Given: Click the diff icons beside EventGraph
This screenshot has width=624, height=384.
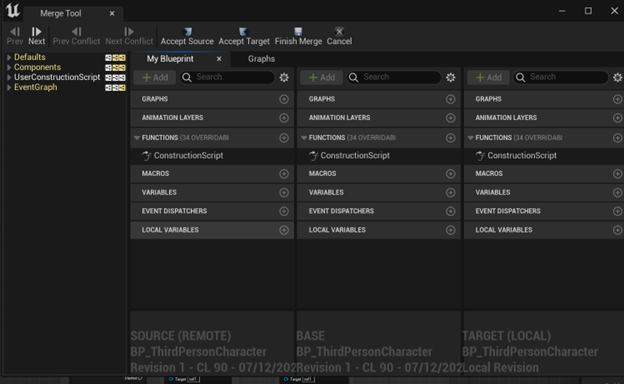Looking at the screenshot, I should coord(115,88).
